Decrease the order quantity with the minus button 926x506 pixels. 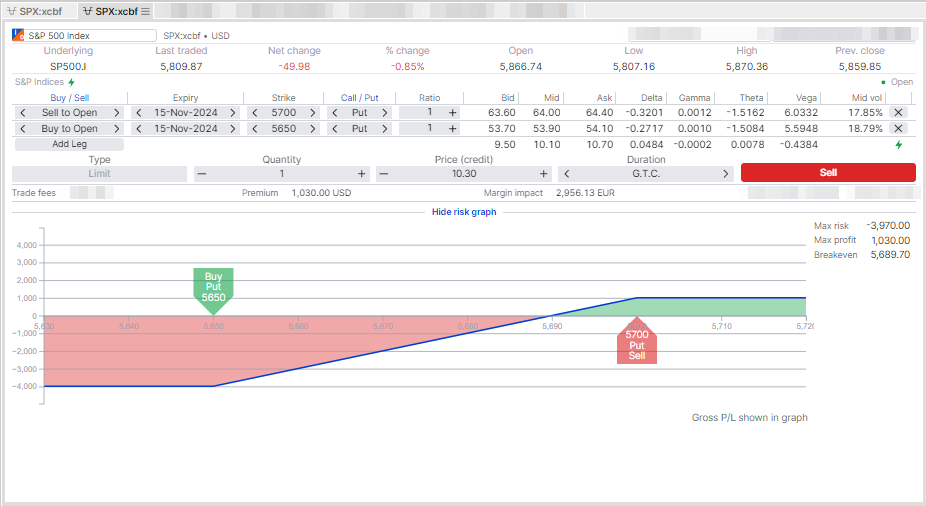tap(202, 174)
